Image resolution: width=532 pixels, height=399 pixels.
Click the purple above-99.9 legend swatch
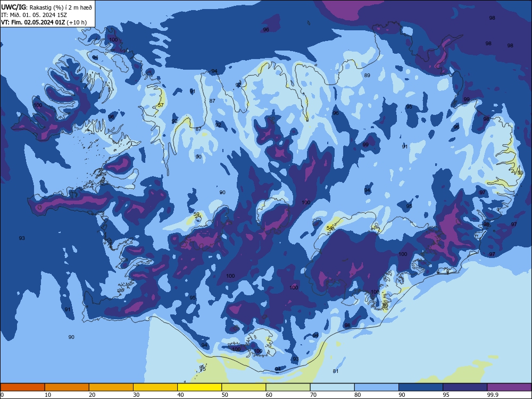coord(509,387)
